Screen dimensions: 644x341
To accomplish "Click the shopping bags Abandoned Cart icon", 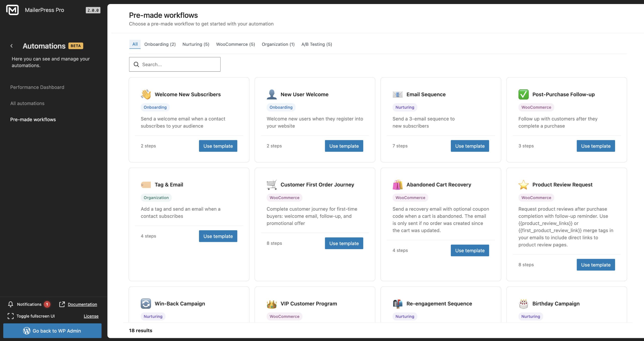I will pos(398,185).
